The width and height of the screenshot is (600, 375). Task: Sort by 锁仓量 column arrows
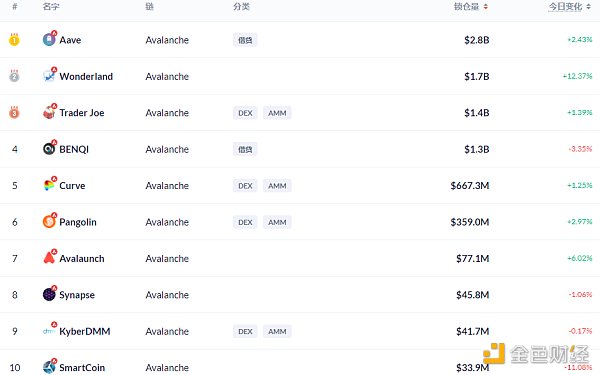[x=486, y=7]
